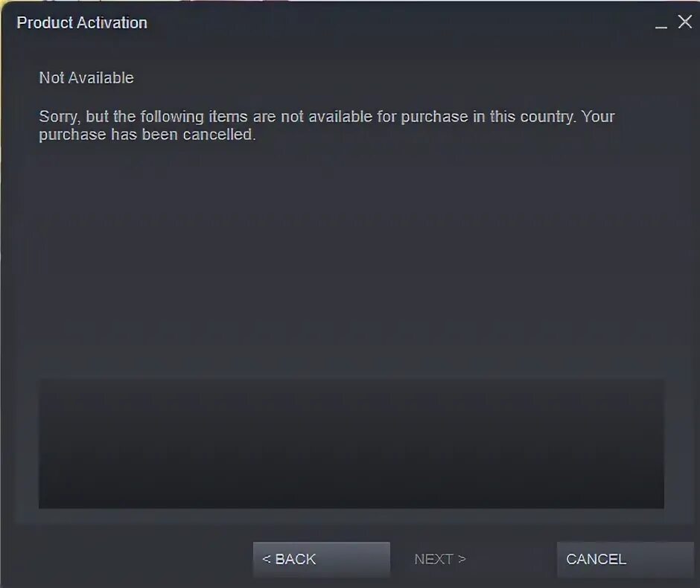Click the greyed-out NEXT > button
This screenshot has width=700, height=588.
click(x=439, y=559)
